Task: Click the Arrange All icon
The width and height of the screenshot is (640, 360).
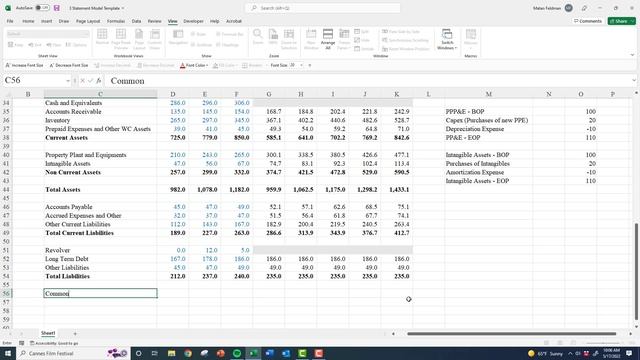Action: point(328,39)
